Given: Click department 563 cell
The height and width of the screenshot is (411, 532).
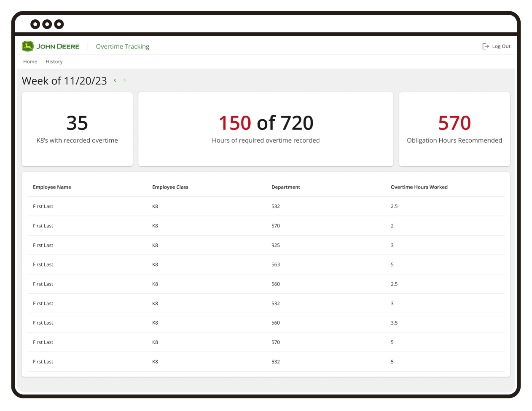Looking at the screenshot, I should (276, 264).
